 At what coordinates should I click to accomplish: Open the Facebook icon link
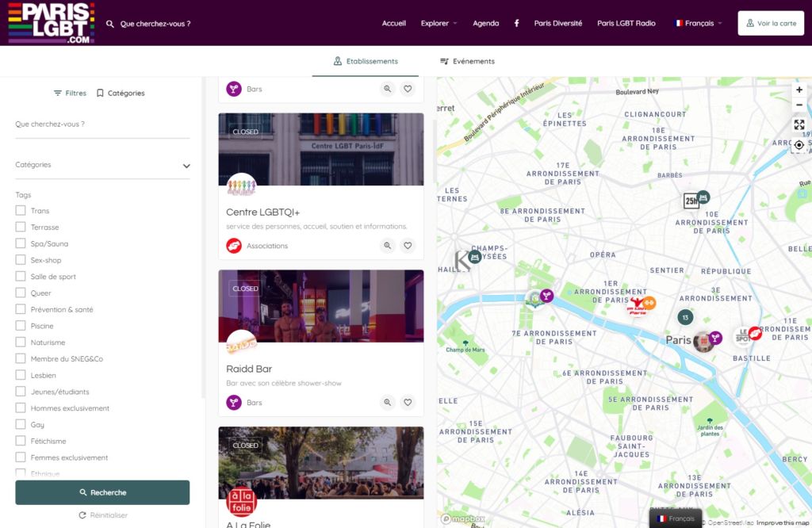pos(516,23)
